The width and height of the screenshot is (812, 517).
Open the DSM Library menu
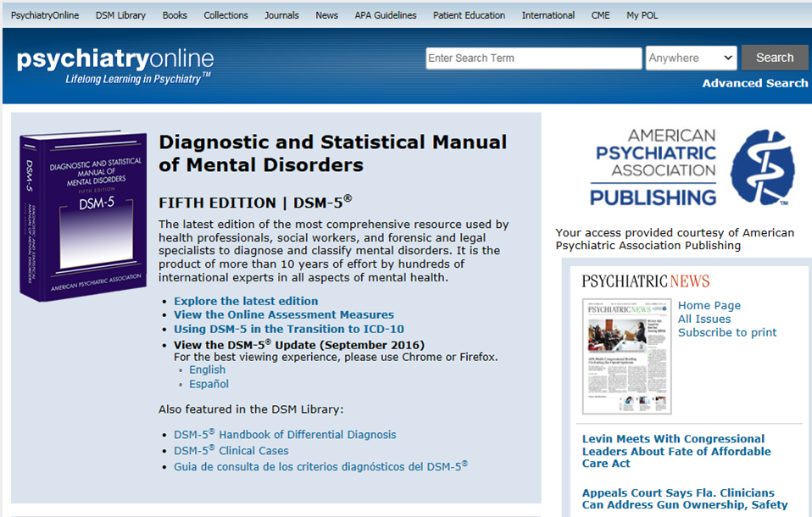tap(120, 15)
